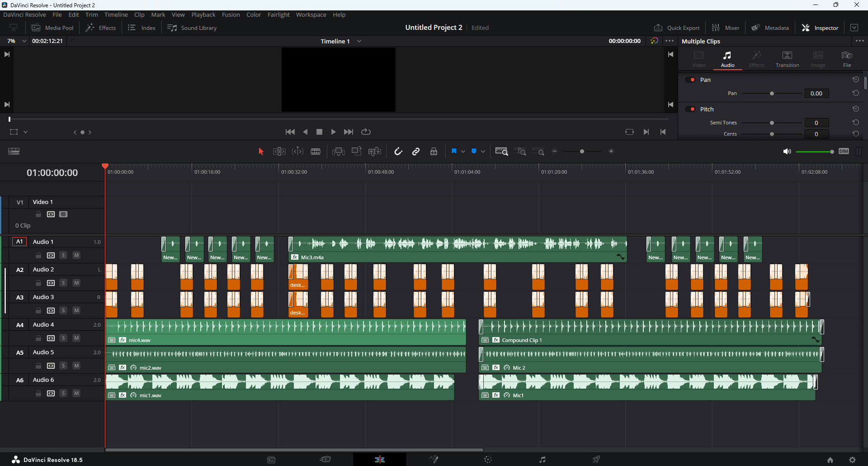The width and height of the screenshot is (868, 466).
Task: Open the Timeline 1 name dropdown
Action: point(359,41)
